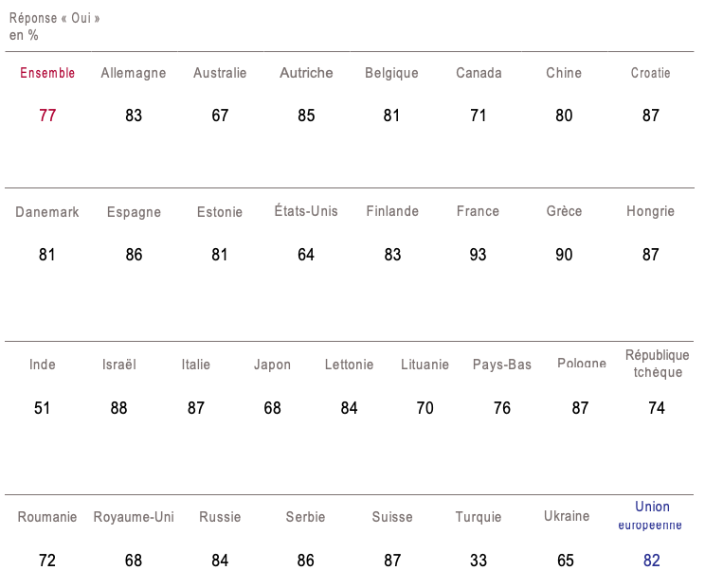The height and width of the screenshot is (588, 705).
Task: Select the États-Unis country label
Action: [x=306, y=211]
